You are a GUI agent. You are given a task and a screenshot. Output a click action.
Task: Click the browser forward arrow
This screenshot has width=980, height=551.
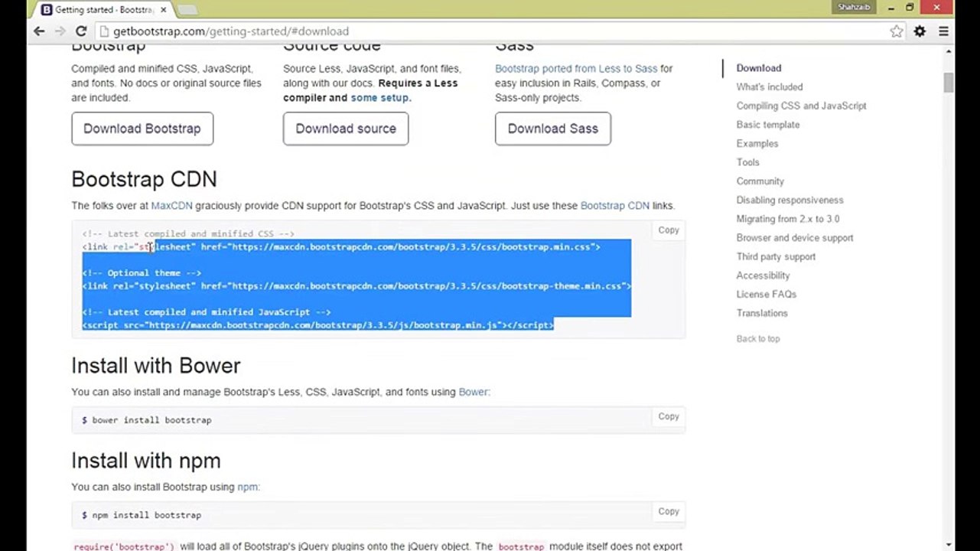pyautogui.click(x=60, y=31)
